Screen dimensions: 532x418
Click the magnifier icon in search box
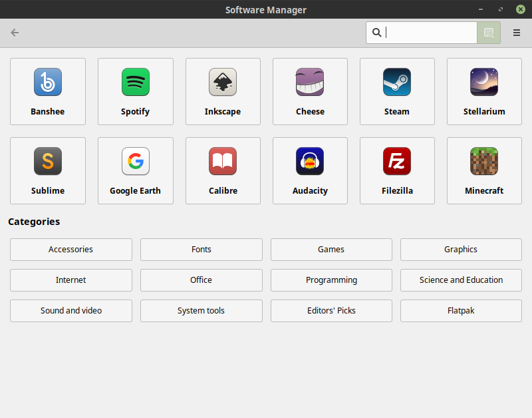point(376,33)
